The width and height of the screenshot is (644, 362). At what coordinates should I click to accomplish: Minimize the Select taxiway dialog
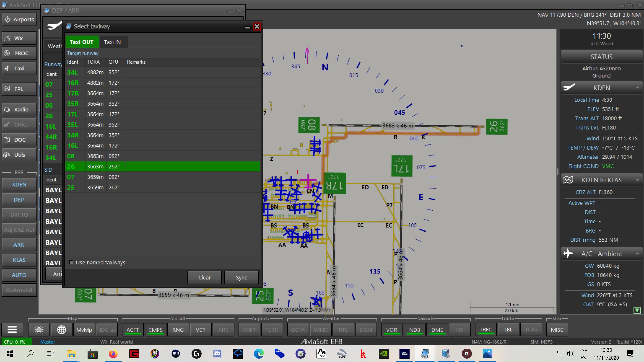pyautogui.click(x=248, y=27)
